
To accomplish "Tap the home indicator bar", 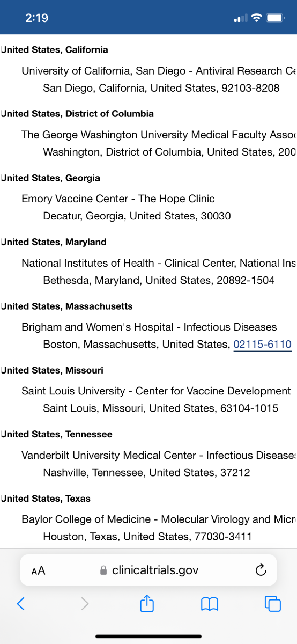I will point(148,636).
